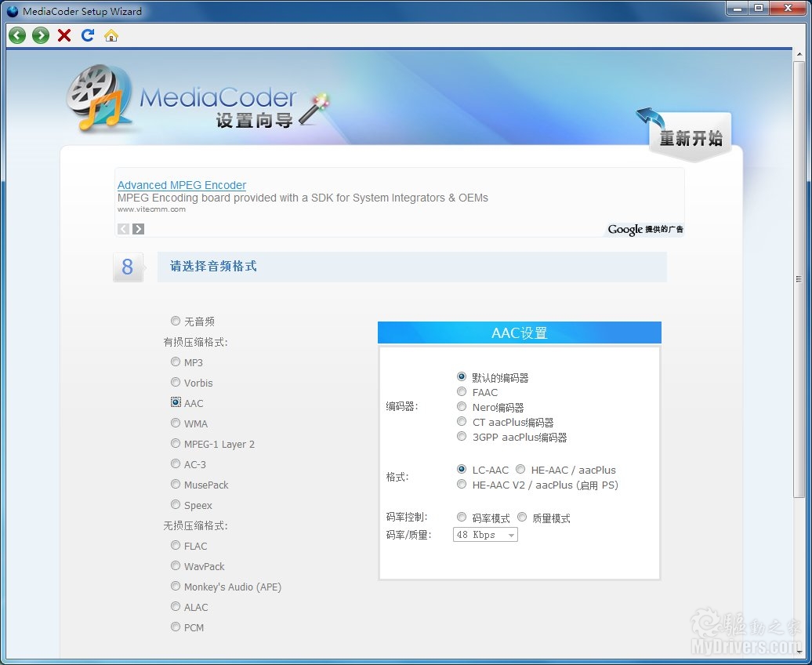
Task: Click the green Forward arrow toolbar icon
Action: tap(41, 35)
